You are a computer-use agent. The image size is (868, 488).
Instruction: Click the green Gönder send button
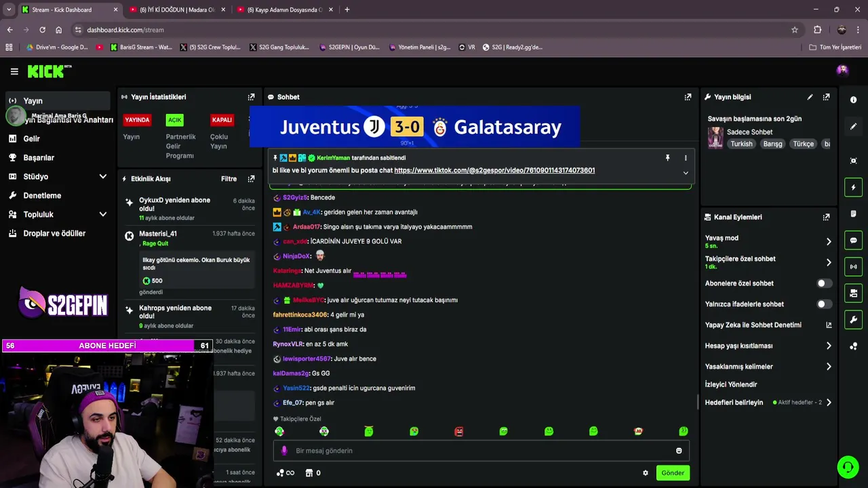673,473
